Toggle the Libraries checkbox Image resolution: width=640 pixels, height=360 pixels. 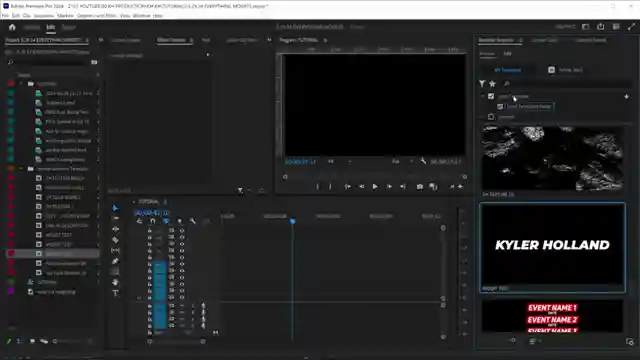pos(491,117)
